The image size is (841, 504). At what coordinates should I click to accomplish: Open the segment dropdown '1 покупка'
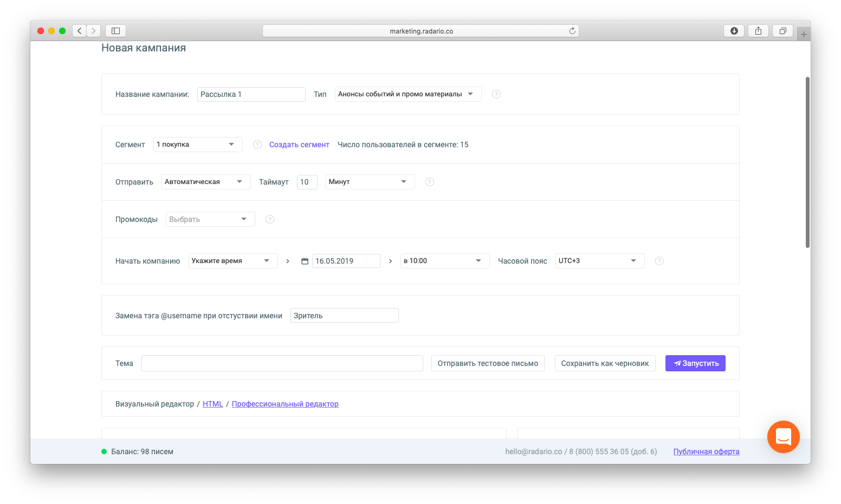click(198, 145)
